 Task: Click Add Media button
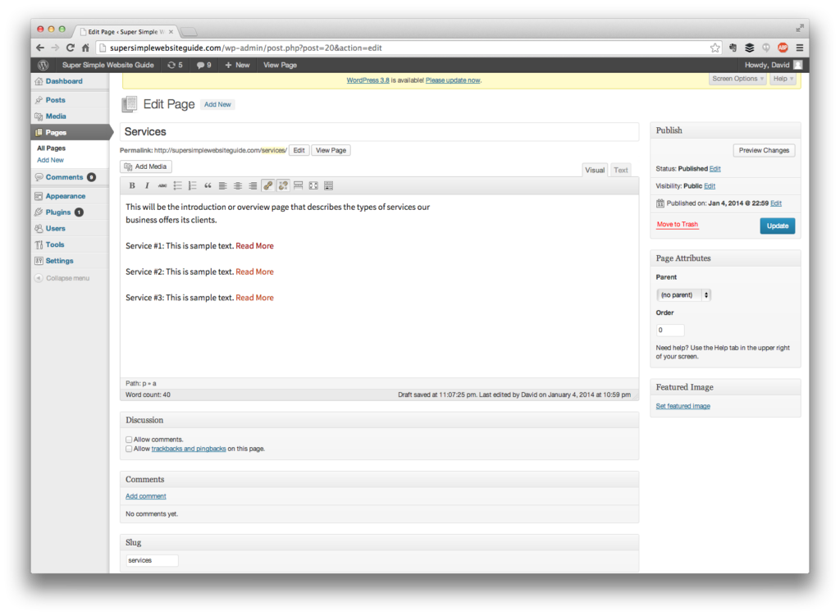146,167
